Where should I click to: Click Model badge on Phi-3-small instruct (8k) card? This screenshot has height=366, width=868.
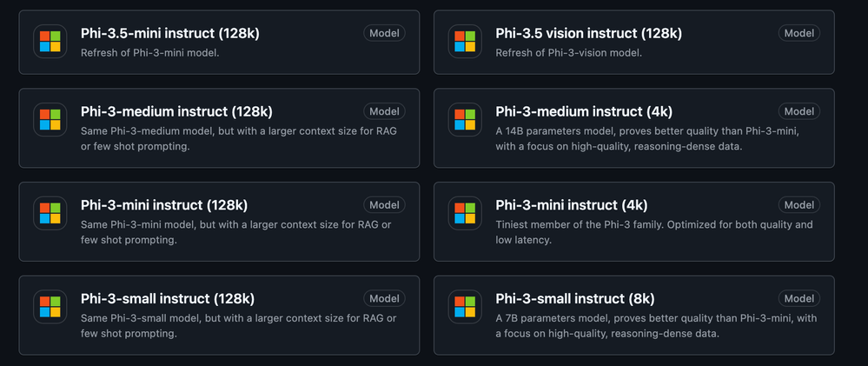(x=799, y=298)
